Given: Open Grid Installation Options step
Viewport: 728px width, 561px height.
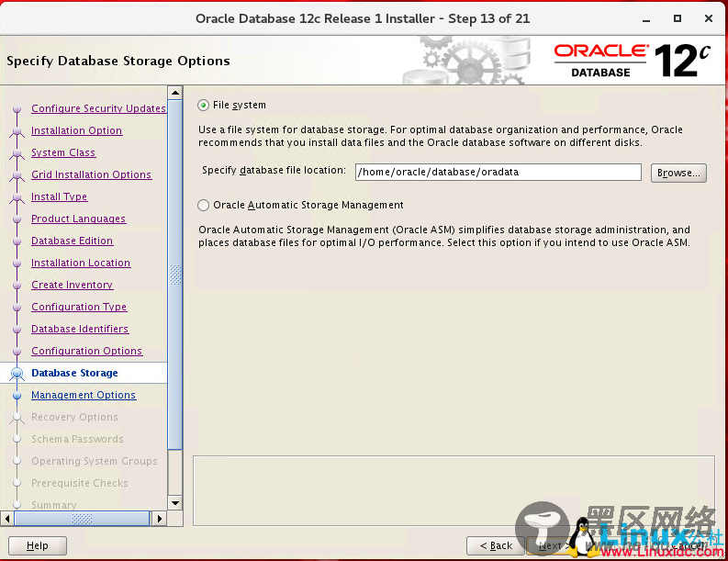Looking at the screenshot, I should pyautogui.click(x=92, y=174).
